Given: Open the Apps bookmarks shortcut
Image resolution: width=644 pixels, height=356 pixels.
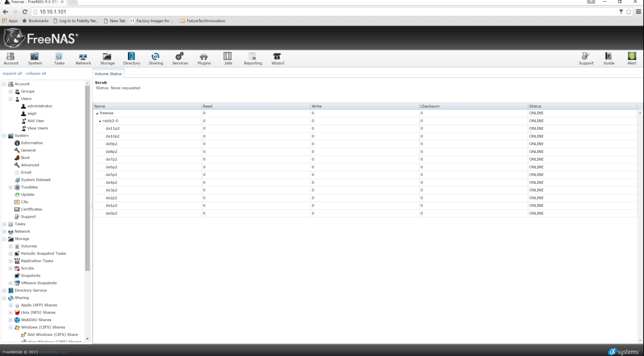Looking at the screenshot, I should click(10, 21).
